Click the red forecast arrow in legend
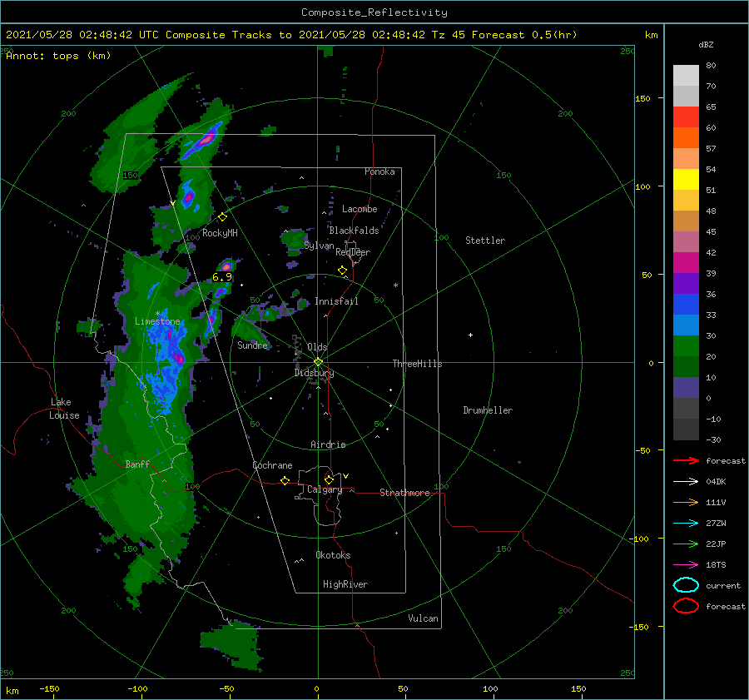749x700 pixels. [686, 460]
